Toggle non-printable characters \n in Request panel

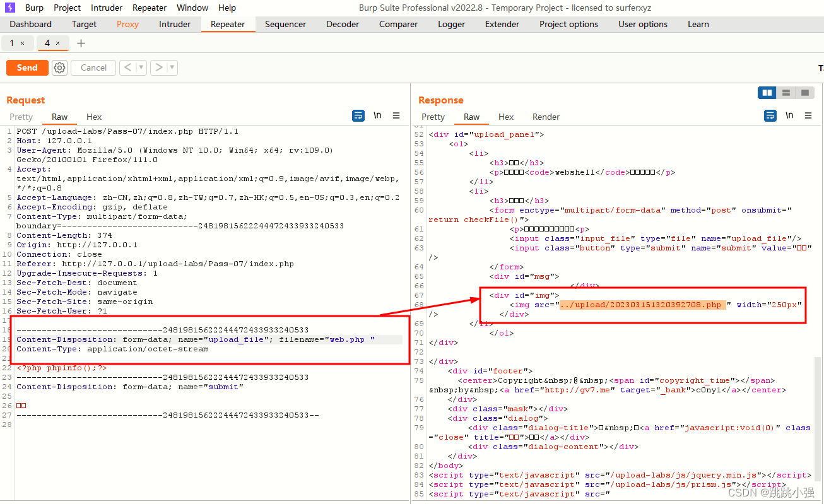[377, 116]
